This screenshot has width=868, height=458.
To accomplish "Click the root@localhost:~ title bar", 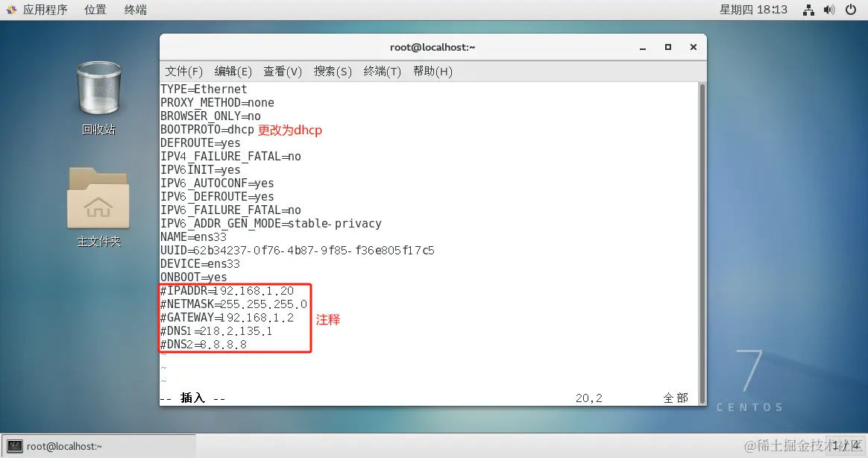I will tap(433, 48).
